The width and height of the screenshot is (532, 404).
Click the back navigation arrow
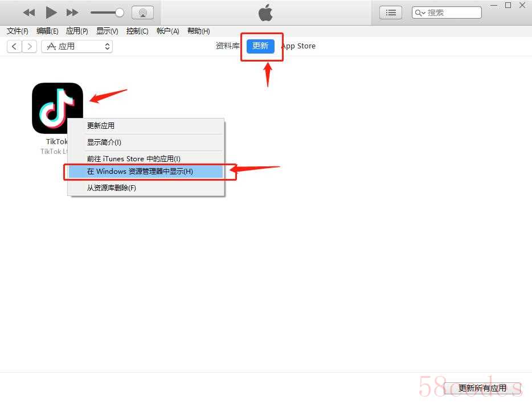(x=14, y=46)
